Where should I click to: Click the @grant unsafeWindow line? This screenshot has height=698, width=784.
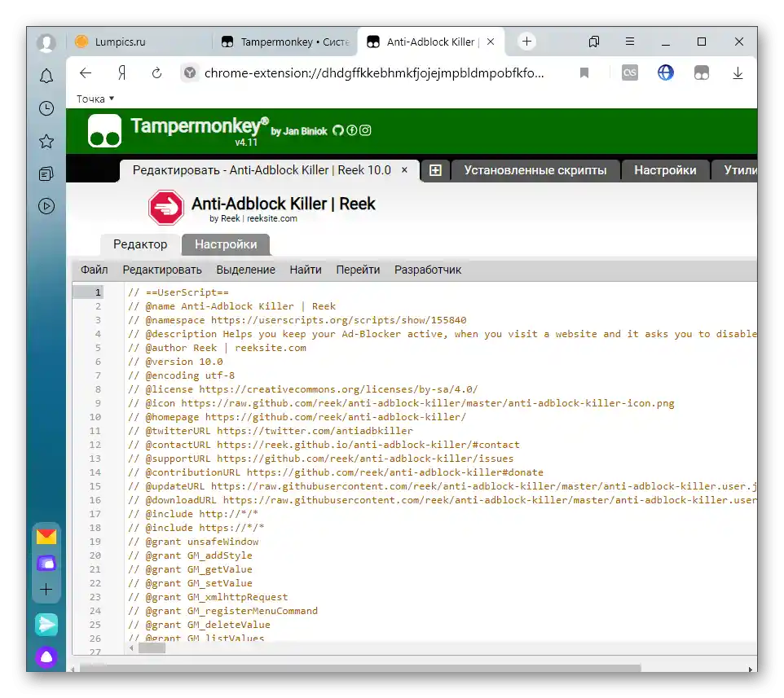[x=193, y=542]
